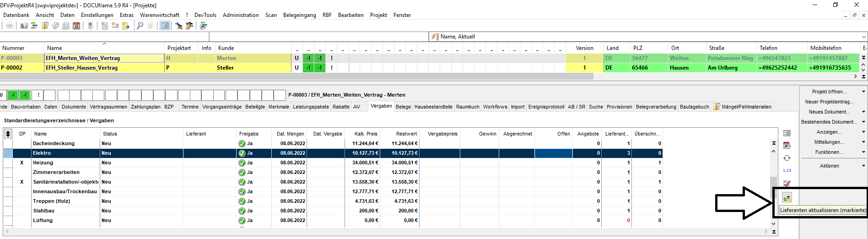Click the mobile phone toolbar icon
The image size is (868, 239).
tap(90, 26)
